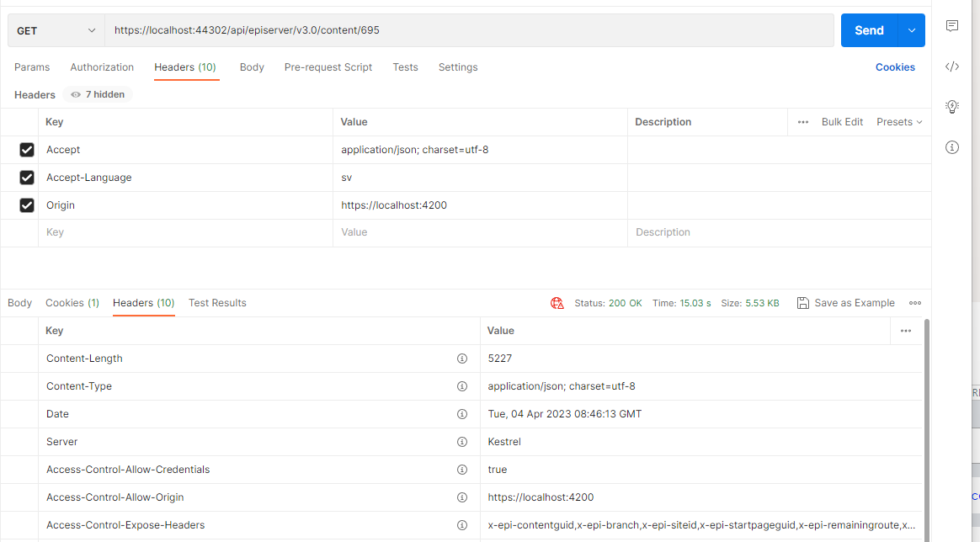Click the lightbulb related requests icon

(952, 107)
